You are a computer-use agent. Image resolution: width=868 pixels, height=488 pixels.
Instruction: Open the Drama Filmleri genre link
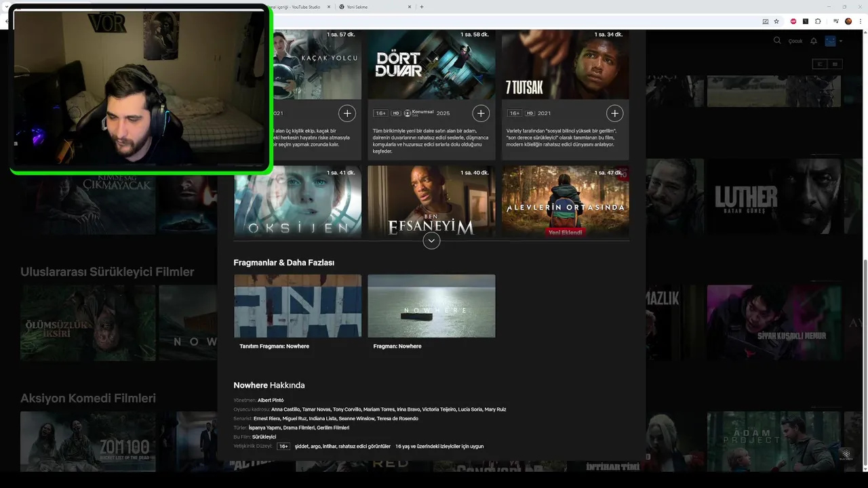[x=299, y=428]
